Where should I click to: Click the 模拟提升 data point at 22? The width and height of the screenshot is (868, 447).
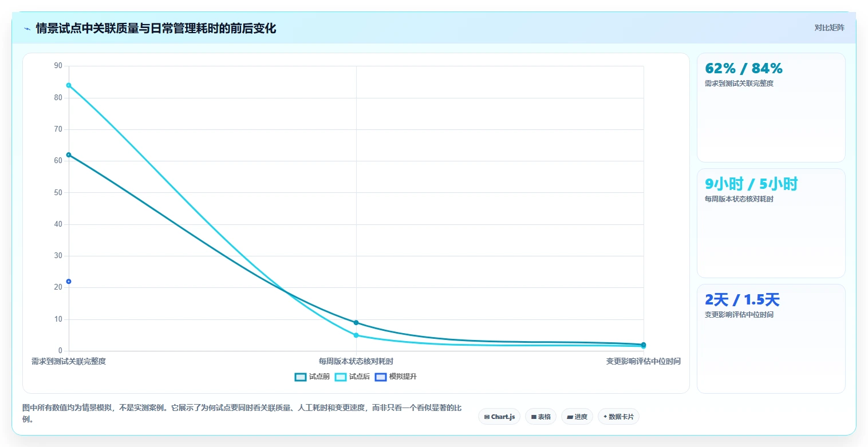pos(69,282)
